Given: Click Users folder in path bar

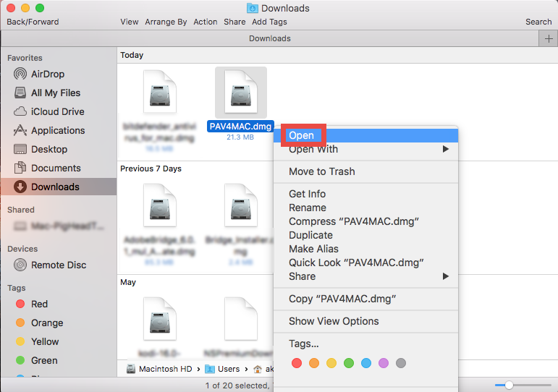Looking at the screenshot, I should point(222,370).
